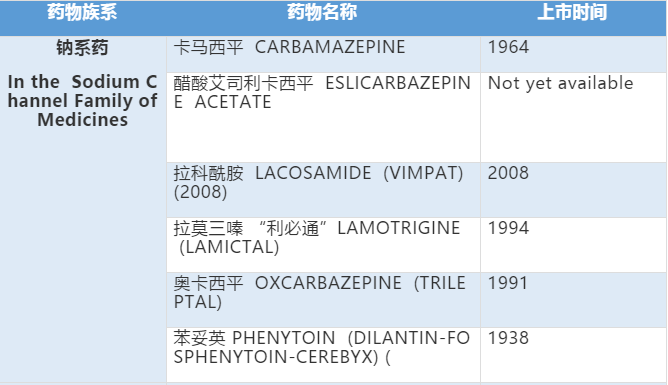The height and width of the screenshot is (385, 668).
Task: Click the 拉科酰胺 Chinese drug name text
Action: click(208, 173)
